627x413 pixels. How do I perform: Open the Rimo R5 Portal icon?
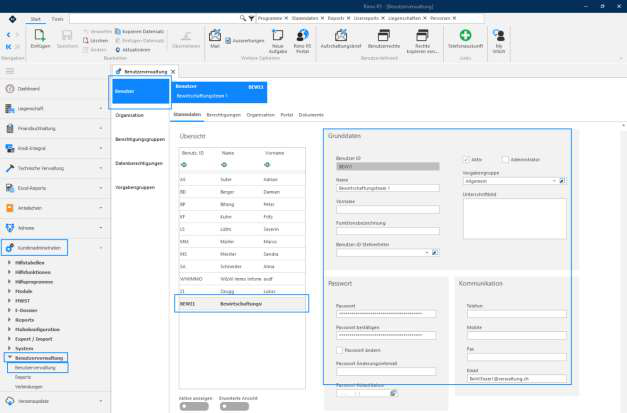pyautogui.click(x=302, y=36)
